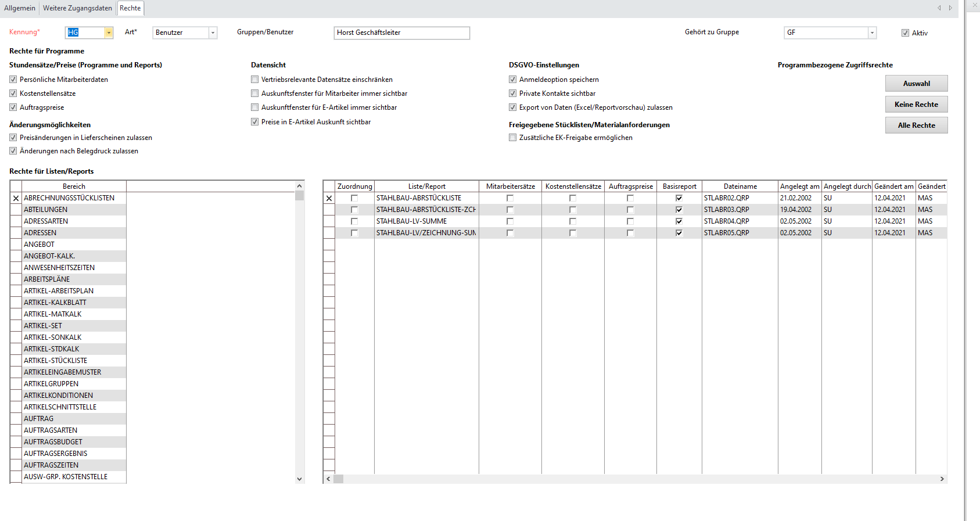Tick Zuordnung checkbox for STAHLBAU-LV-SUMME
The image size is (980, 521).
tap(354, 221)
